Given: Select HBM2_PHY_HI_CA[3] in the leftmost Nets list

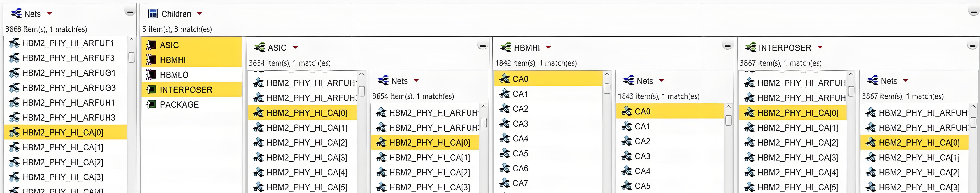Looking at the screenshot, I should 65,177.
